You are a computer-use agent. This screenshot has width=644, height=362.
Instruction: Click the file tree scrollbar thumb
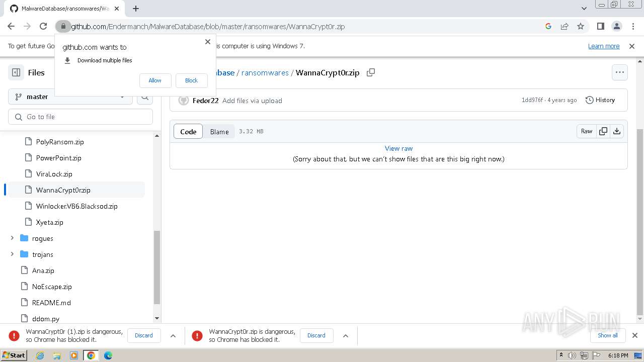156,267
